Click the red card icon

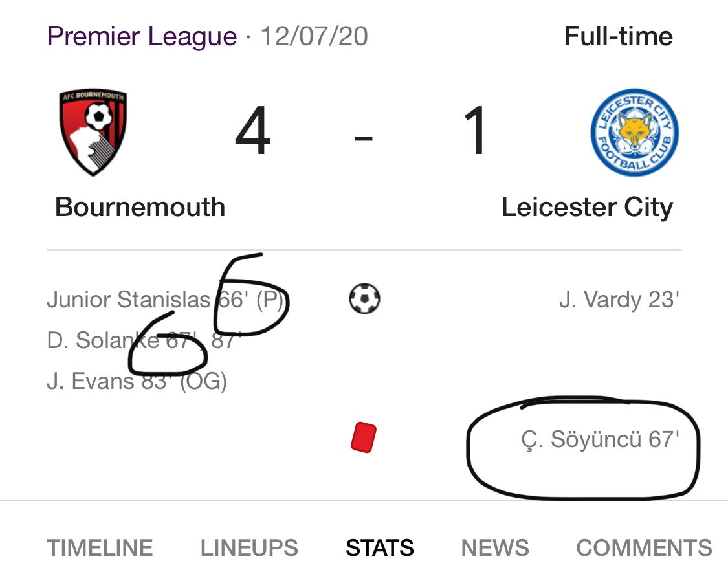[x=364, y=437]
